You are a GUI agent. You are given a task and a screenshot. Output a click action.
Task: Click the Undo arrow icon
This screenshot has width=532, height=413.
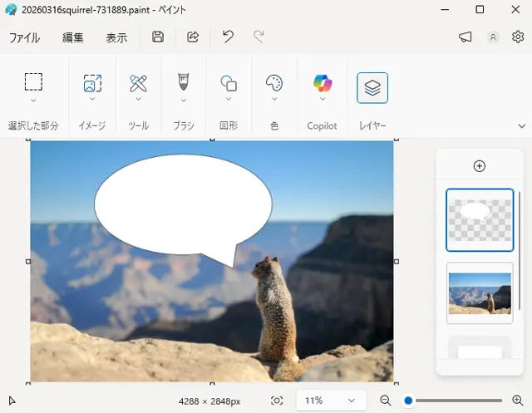[228, 37]
